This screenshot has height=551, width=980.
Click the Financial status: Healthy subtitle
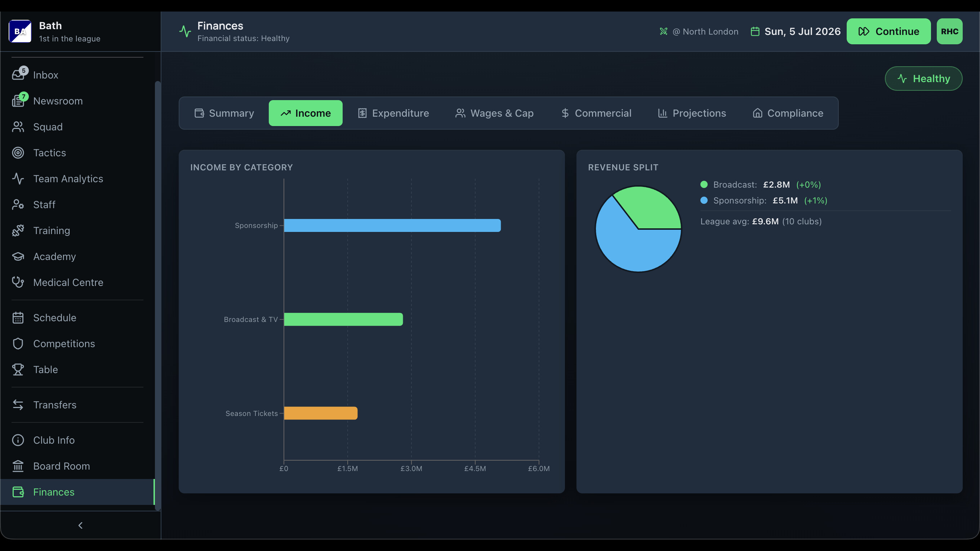244,39
